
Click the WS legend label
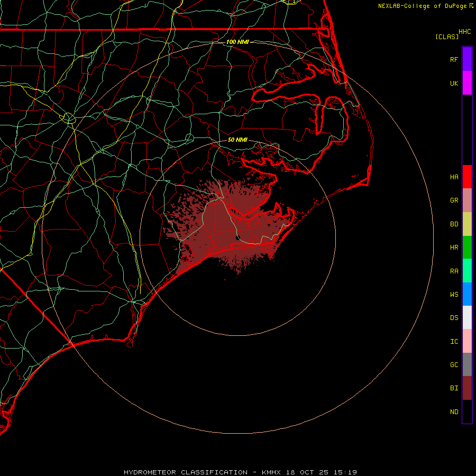(x=454, y=295)
